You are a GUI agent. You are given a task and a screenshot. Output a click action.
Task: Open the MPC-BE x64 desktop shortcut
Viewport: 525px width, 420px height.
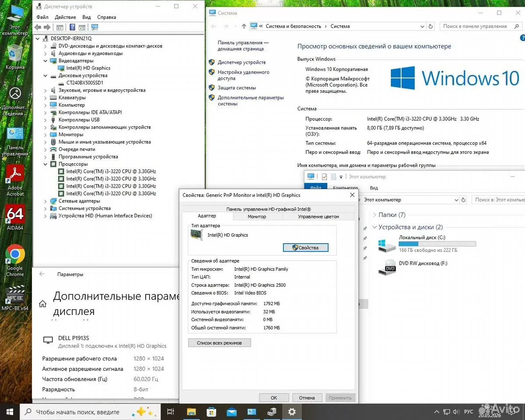[x=15, y=297]
